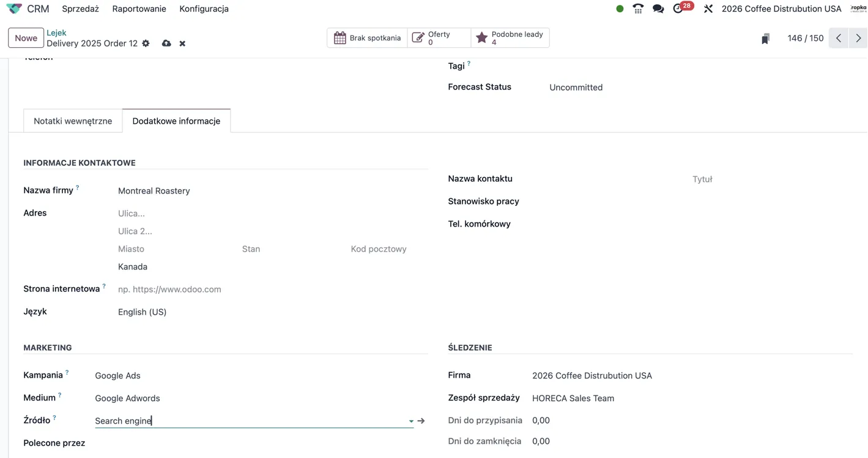Open the Sprzedaż menu
This screenshot has width=868, height=458.
tap(80, 9)
